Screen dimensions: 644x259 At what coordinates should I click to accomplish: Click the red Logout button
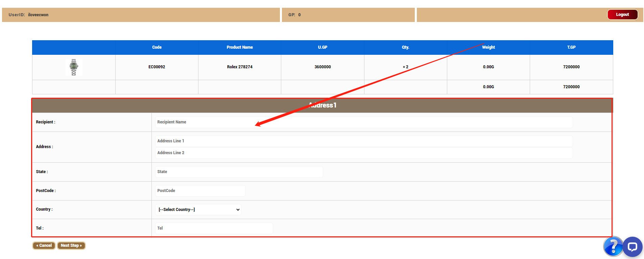(622, 15)
